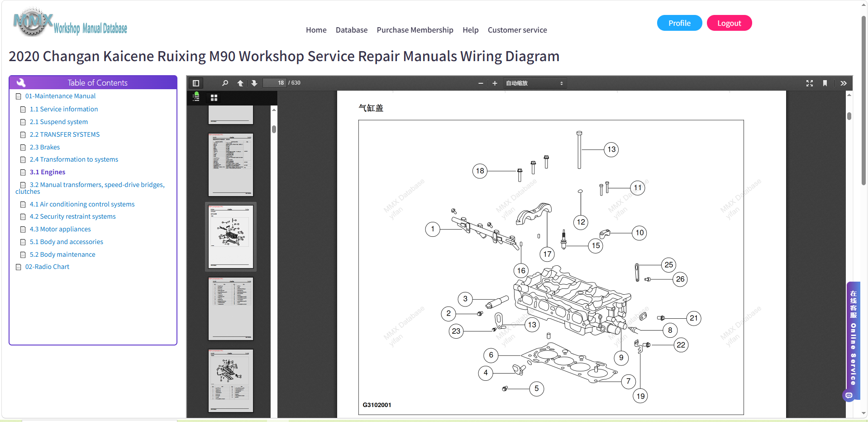Image resolution: width=868 pixels, height=422 pixels.
Task: Click the Table of Contents header
Action: click(x=93, y=82)
